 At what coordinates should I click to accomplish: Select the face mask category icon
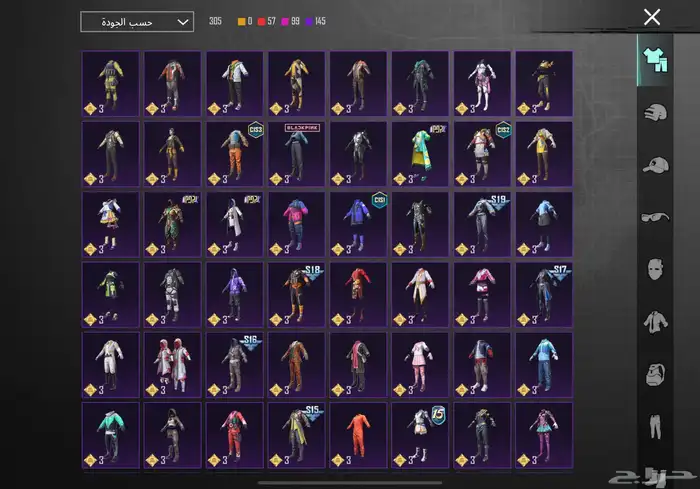pyautogui.click(x=655, y=270)
